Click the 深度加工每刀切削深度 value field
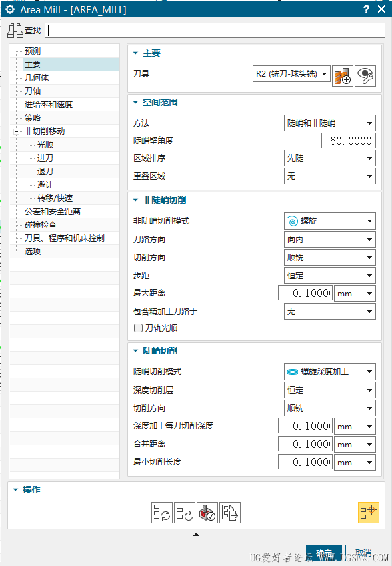 tap(305, 427)
